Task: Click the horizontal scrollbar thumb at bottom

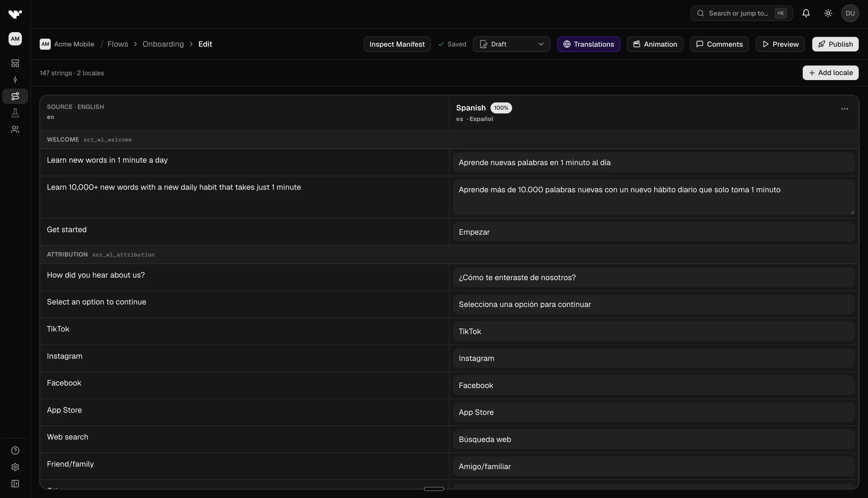Action: 434,489
